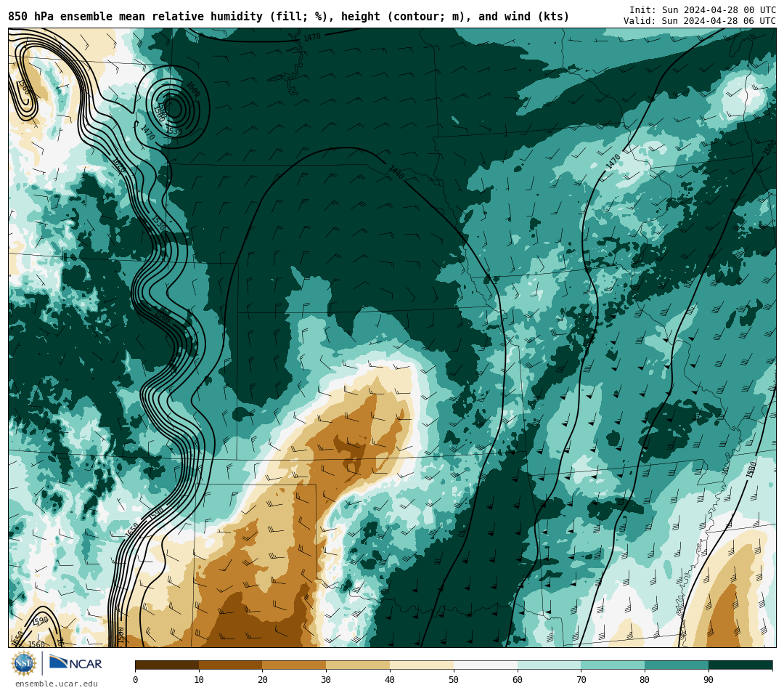Click the colorbar label 30
This screenshot has height=693, width=784.
point(326,679)
